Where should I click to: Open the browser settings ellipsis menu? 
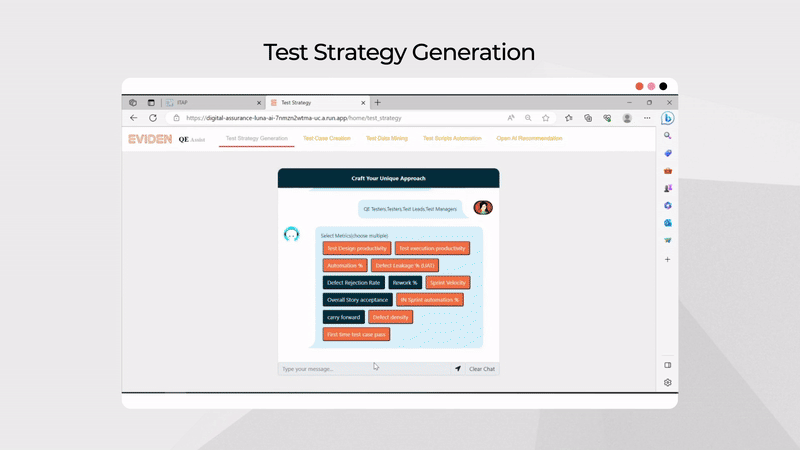pyautogui.click(x=647, y=118)
